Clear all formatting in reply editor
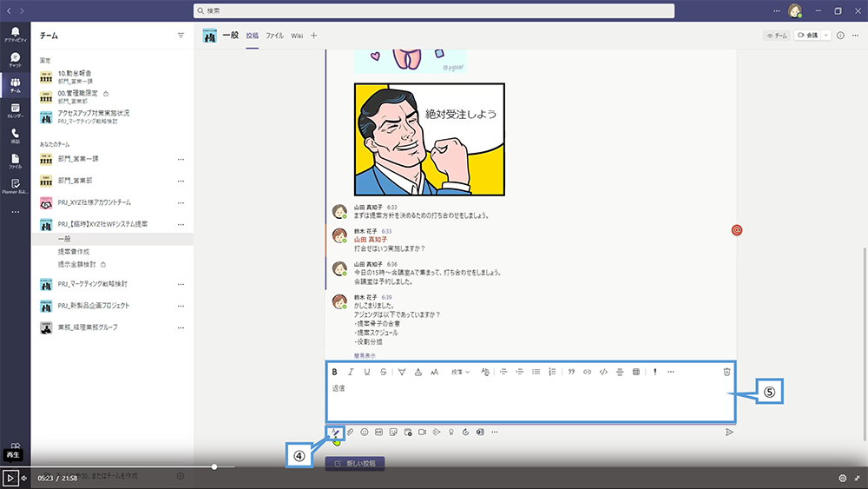The width and height of the screenshot is (868, 489). pyautogui.click(x=485, y=372)
